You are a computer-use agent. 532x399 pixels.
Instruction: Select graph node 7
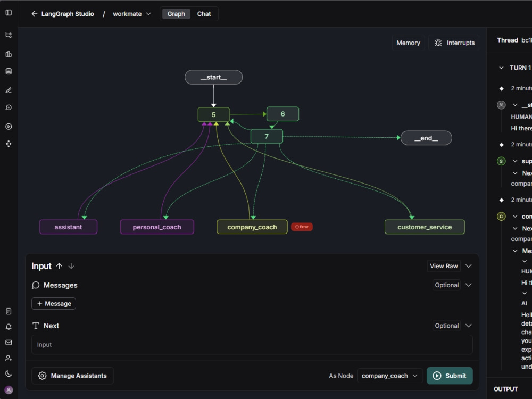pyautogui.click(x=267, y=136)
